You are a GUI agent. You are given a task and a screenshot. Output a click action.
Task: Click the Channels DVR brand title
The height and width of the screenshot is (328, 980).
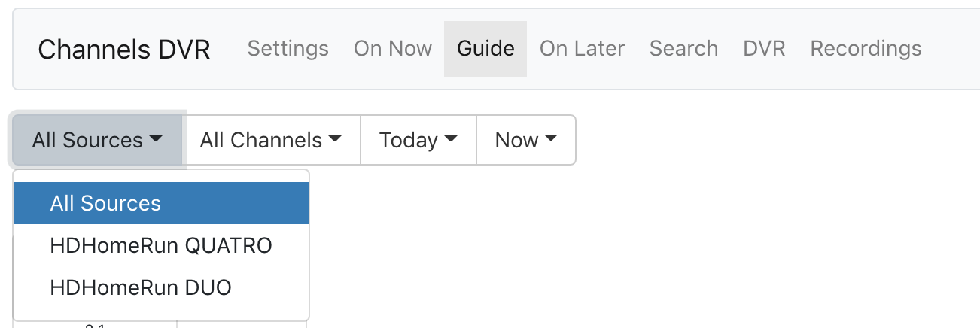pyautogui.click(x=124, y=50)
